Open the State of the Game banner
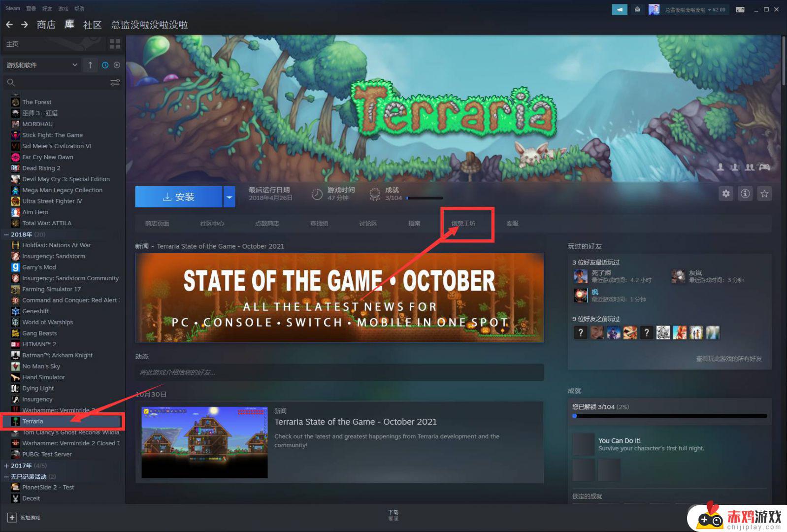Image resolution: width=787 pixels, height=532 pixels. click(339, 298)
